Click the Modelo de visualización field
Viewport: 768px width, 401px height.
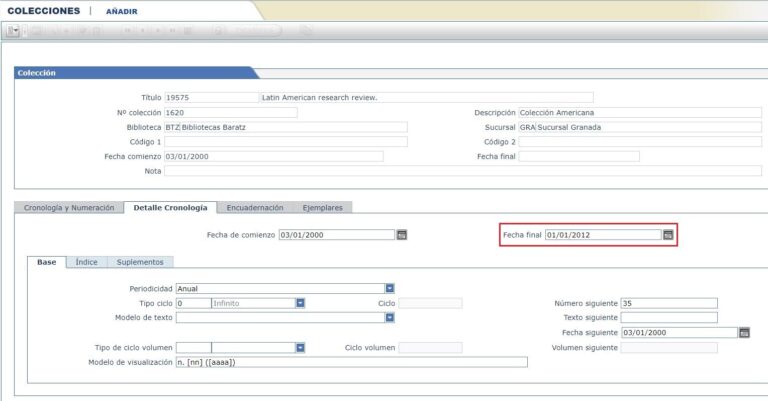click(x=350, y=362)
